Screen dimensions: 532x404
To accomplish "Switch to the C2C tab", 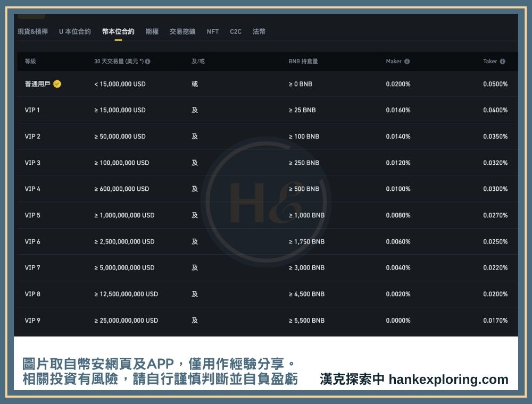I will 236,31.
